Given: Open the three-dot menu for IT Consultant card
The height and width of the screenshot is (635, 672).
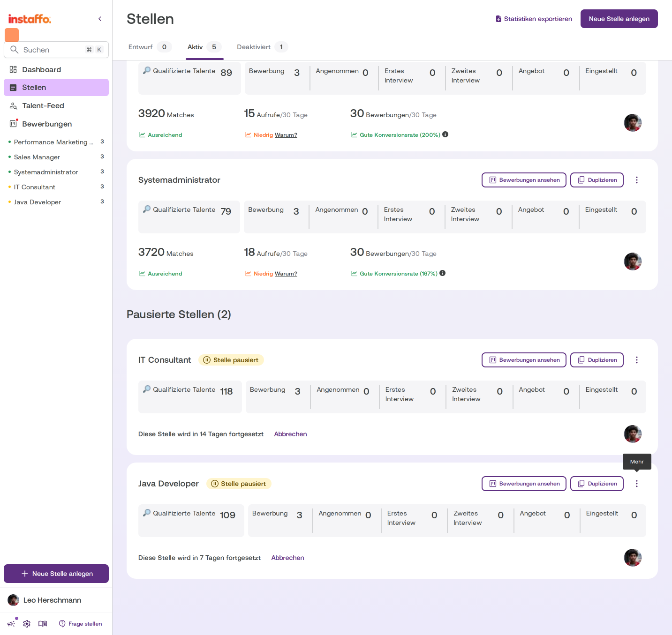Looking at the screenshot, I should pos(637,360).
